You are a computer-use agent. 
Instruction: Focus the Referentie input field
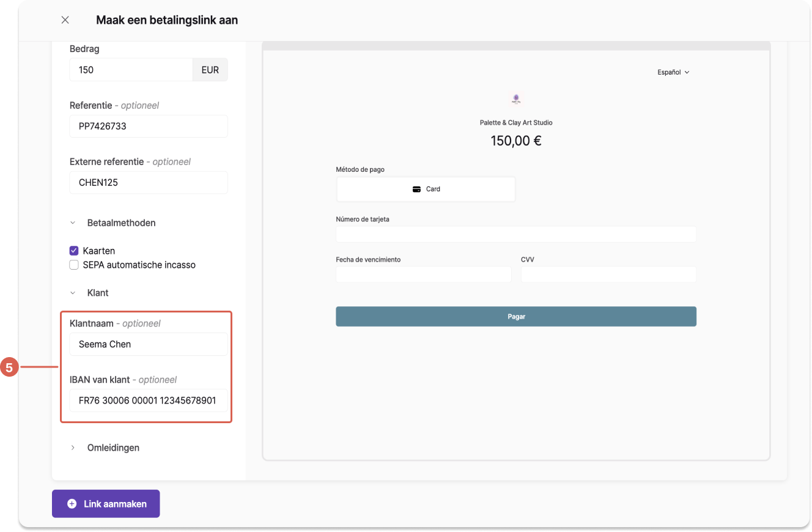tap(149, 127)
